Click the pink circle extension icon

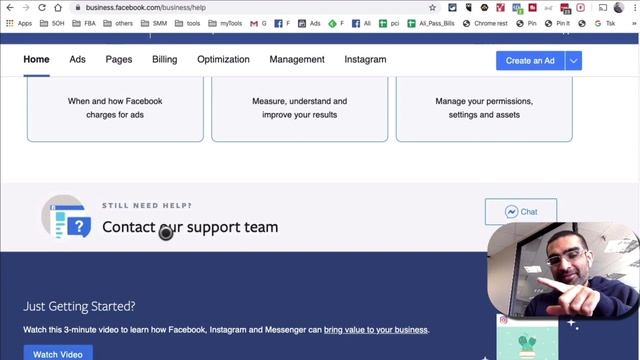(x=580, y=7)
